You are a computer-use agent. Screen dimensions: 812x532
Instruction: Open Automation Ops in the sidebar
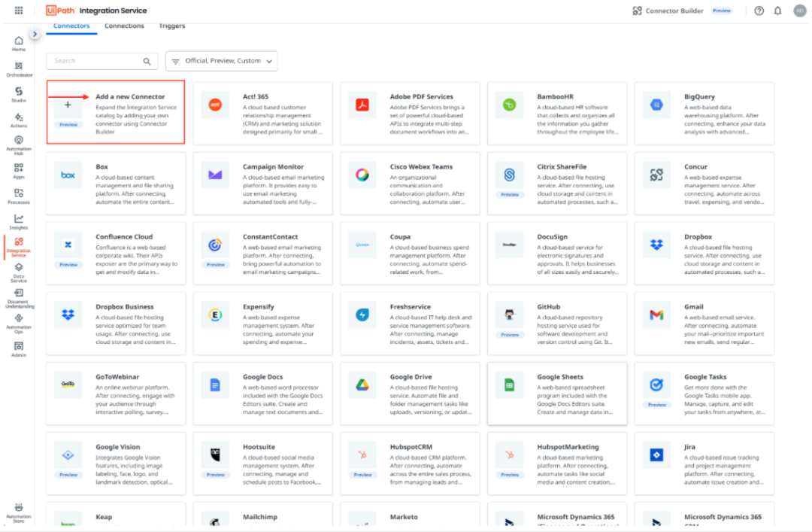[x=19, y=324]
